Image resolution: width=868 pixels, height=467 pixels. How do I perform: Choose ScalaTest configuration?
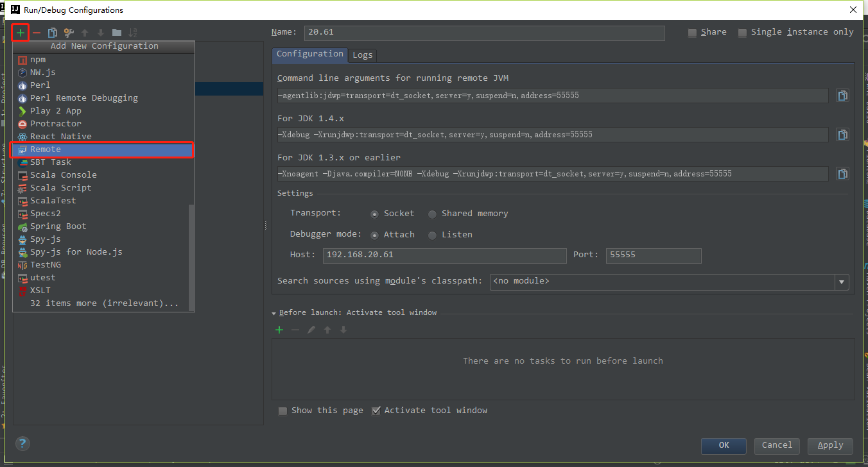[103, 201]
